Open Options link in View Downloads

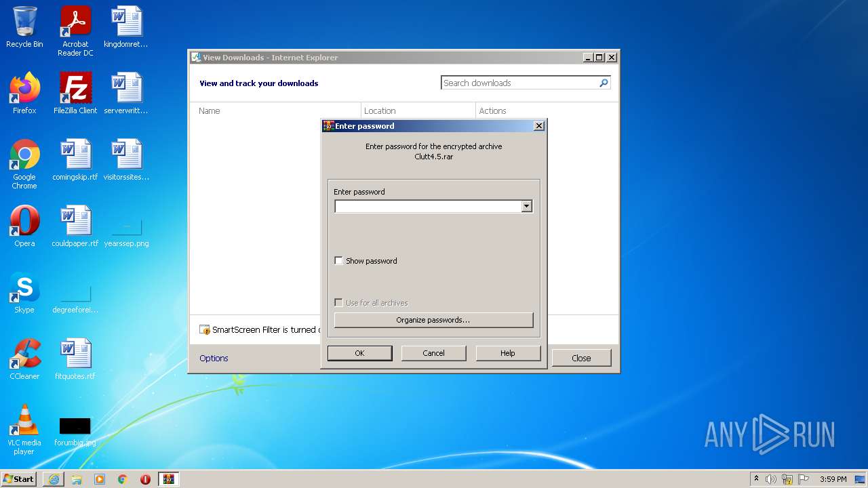pyautogui.click(x=214, y=358)
